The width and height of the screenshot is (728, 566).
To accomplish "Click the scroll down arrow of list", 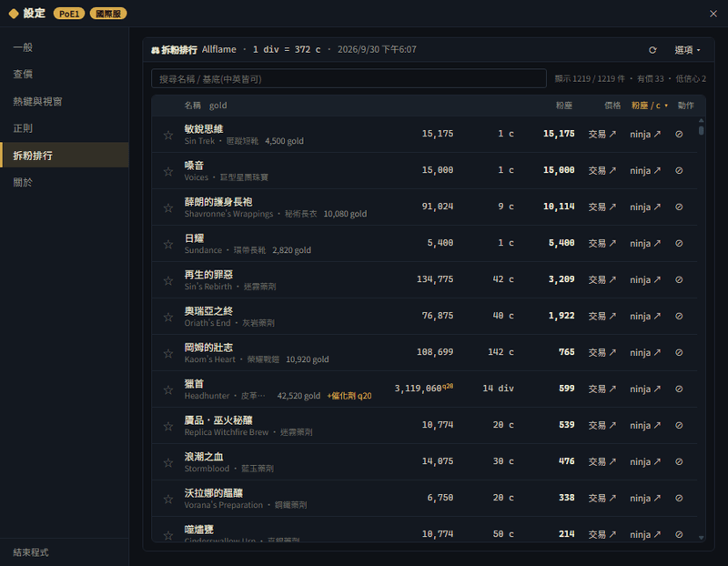I will 701,538.
